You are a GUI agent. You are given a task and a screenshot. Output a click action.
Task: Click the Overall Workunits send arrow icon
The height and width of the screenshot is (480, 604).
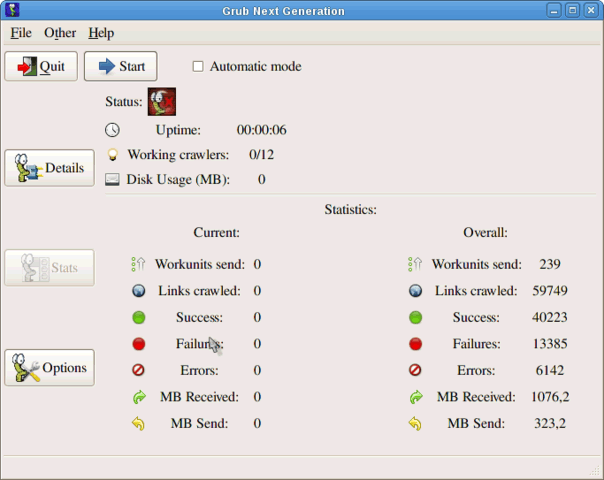click(x=415, y=264)
